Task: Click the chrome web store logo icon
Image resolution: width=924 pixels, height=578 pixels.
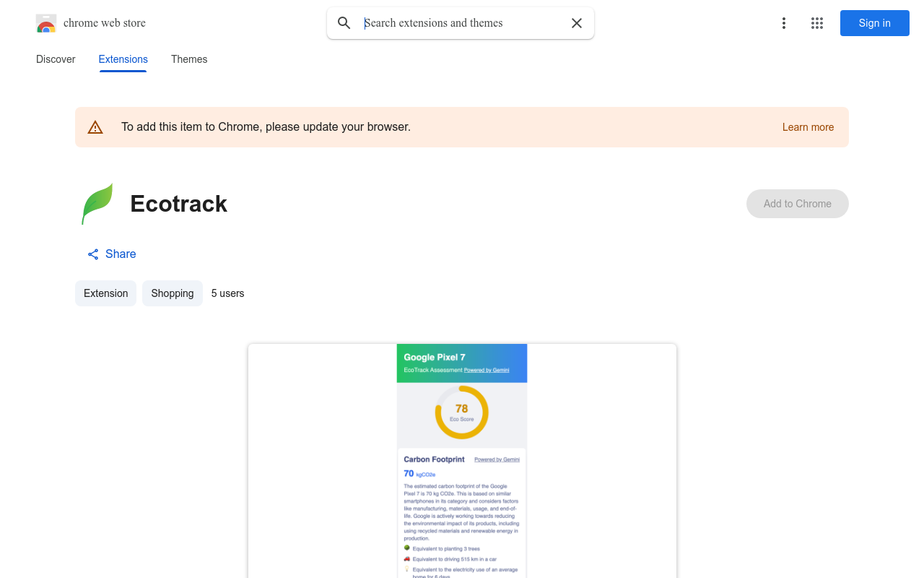Action: tap(45, 23)
